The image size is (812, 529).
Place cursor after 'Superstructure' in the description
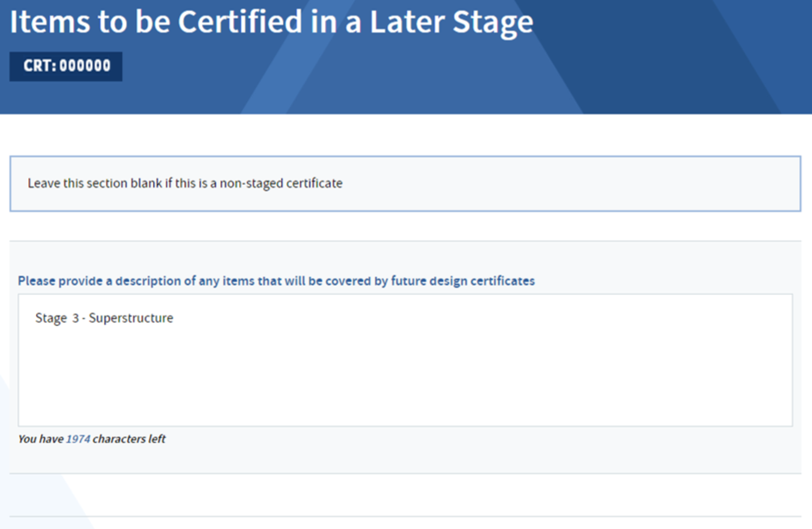(175, 317)
